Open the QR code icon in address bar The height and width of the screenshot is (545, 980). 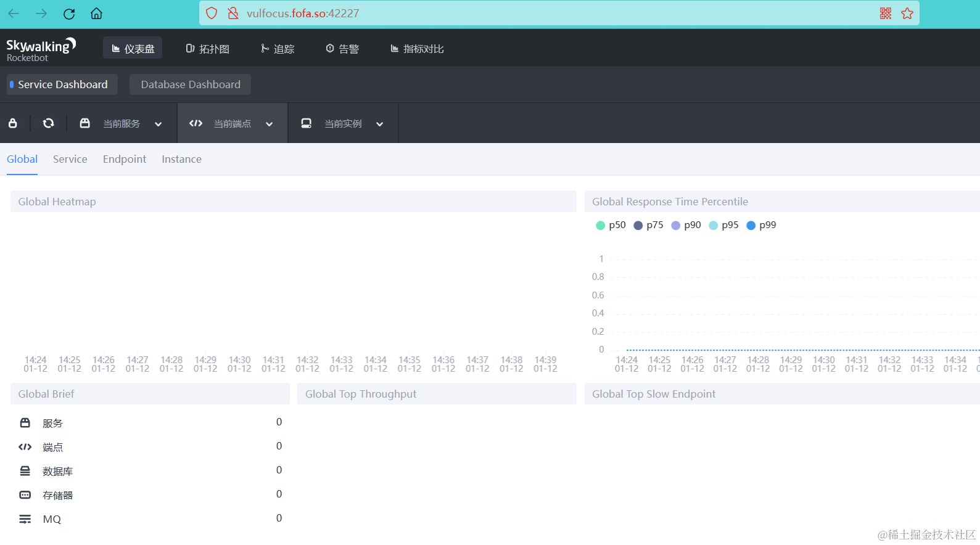886,14
